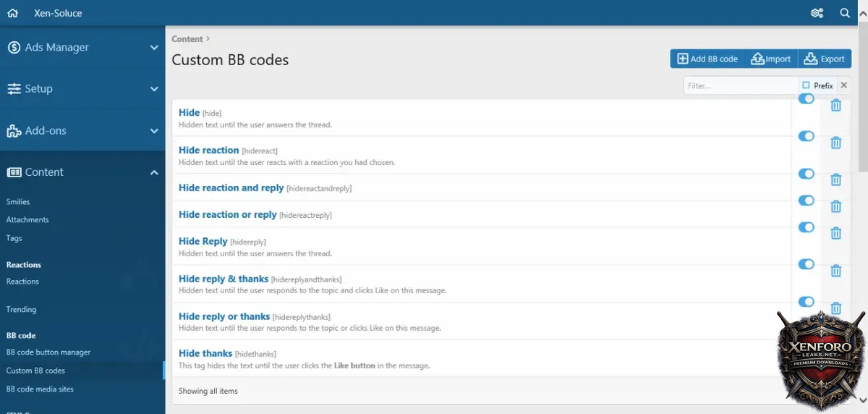This screenshot has width=868, height=414.
Task: Toggle the Hide reaction or reply switch
Action: 806,200
